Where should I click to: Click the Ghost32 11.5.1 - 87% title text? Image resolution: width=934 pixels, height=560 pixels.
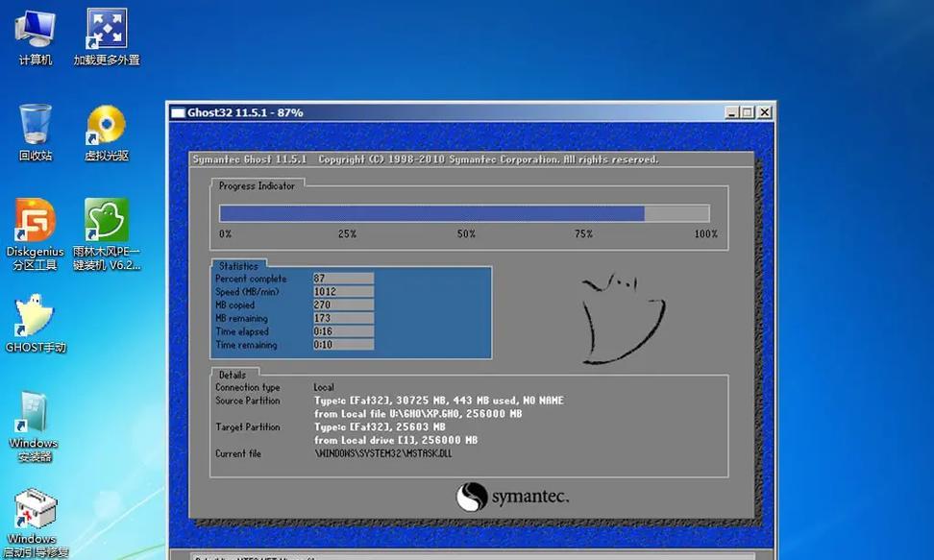245,112
